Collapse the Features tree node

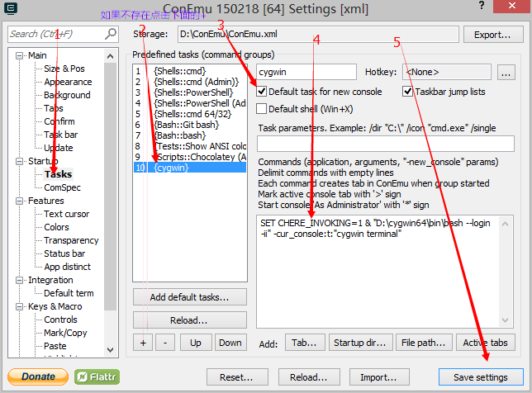tap(20, 201)
